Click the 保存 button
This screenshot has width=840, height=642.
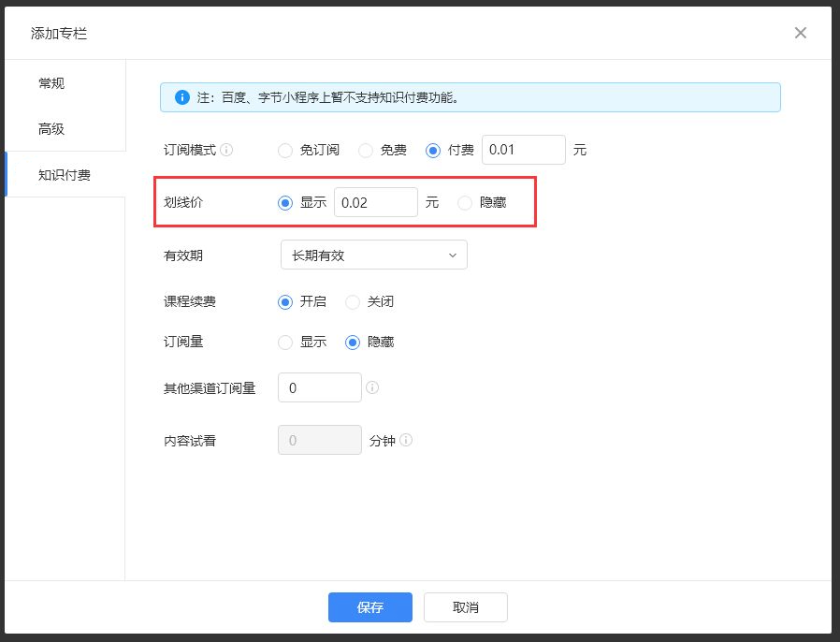(369, 607)
